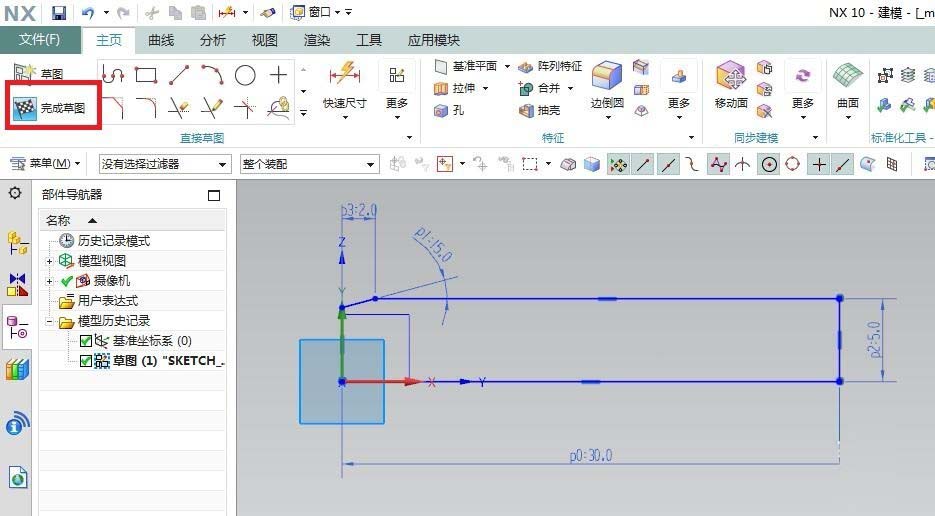
Task: Click the Shell 抽壳 feature icon
Action: tap(526, 110)
